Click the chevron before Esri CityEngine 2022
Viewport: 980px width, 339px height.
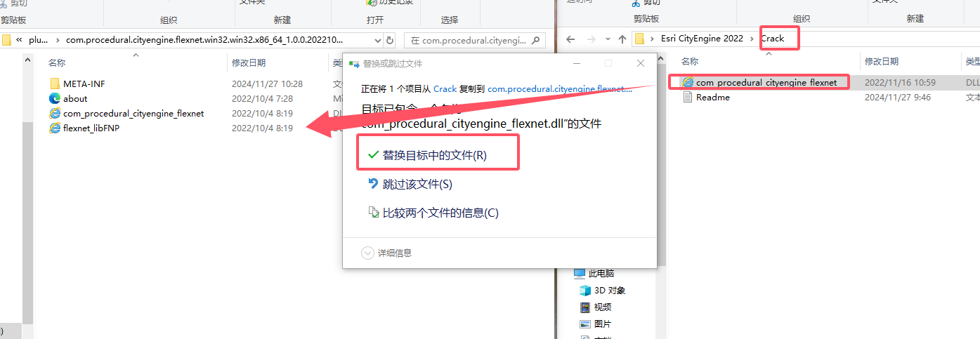653,39
